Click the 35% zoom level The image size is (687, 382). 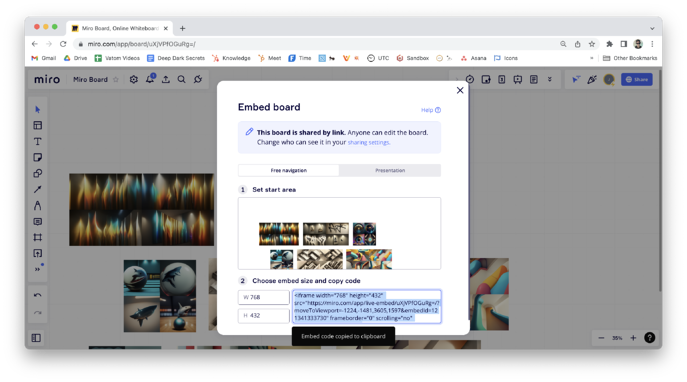[617, 338]
